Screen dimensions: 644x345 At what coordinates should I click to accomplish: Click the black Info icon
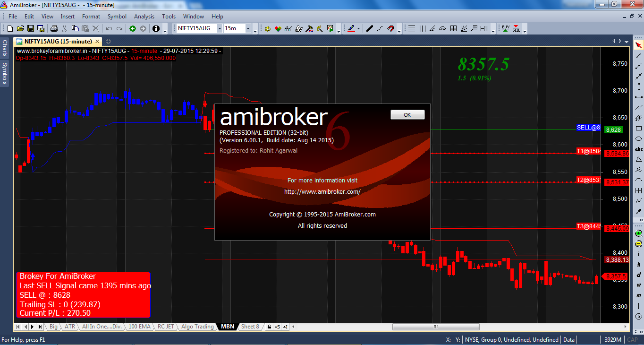(x=156, y=29)
